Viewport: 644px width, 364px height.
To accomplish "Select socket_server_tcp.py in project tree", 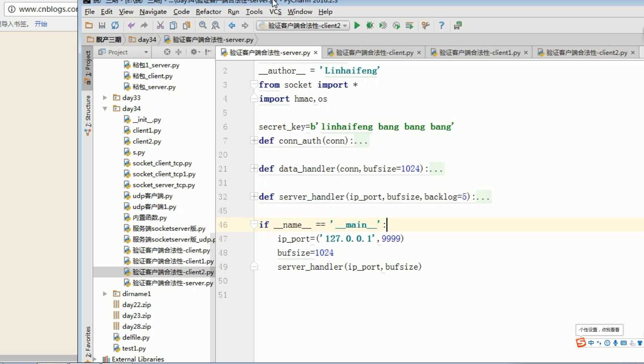I will tap(164, 185).
